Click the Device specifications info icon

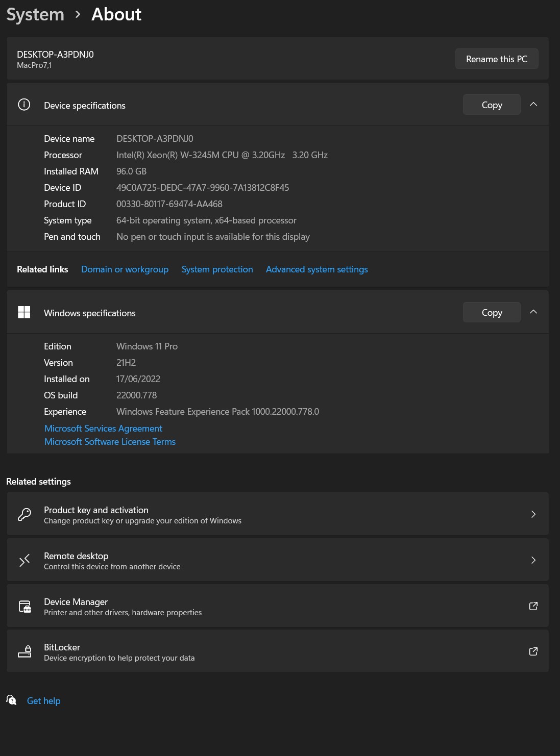coord(24,105)
